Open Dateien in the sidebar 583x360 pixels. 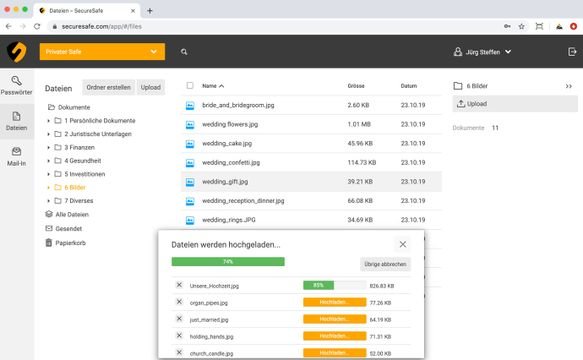tap(16, 121)
